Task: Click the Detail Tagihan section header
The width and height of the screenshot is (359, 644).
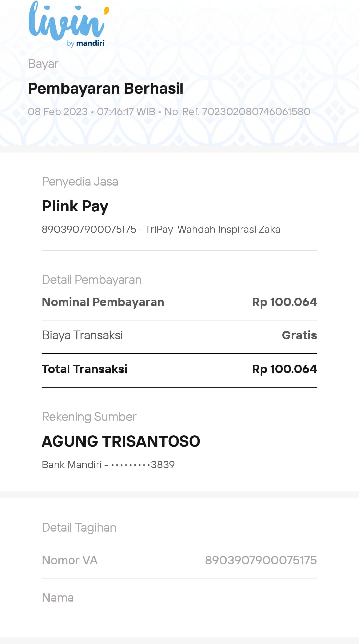Action: click(x=79, y=528)
